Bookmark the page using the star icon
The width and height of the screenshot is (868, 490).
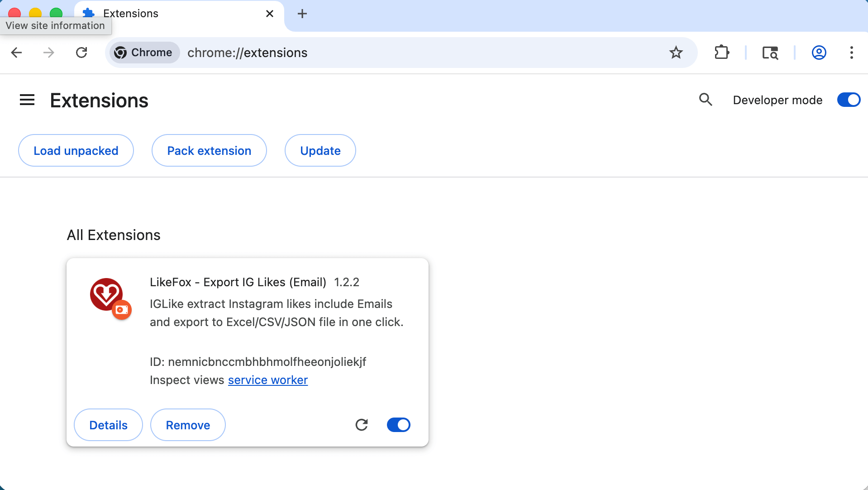[x=676, y=53]
